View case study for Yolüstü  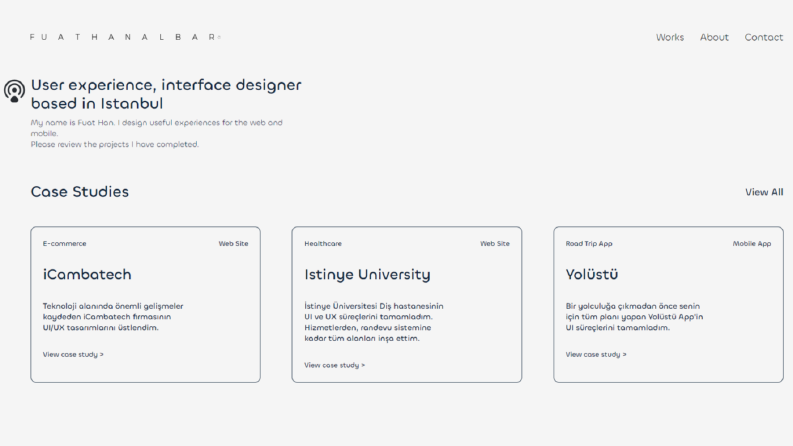(x=596, y=354)
